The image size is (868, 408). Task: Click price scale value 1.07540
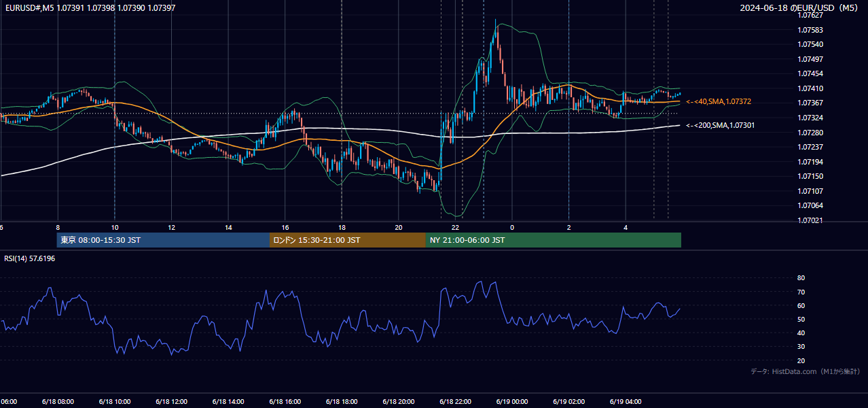[810, 44]
